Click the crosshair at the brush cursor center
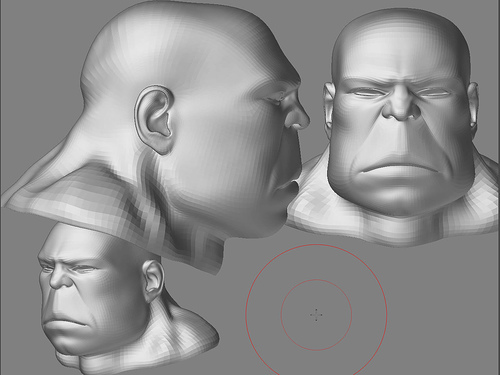The width and height of the screenshot is (500, 375). pos(316,315)
